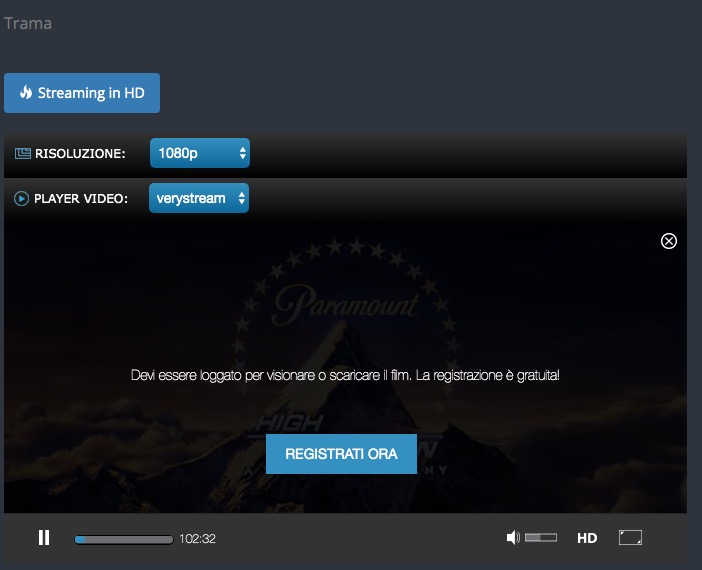Toggle HD quality in the player bar

587,538
